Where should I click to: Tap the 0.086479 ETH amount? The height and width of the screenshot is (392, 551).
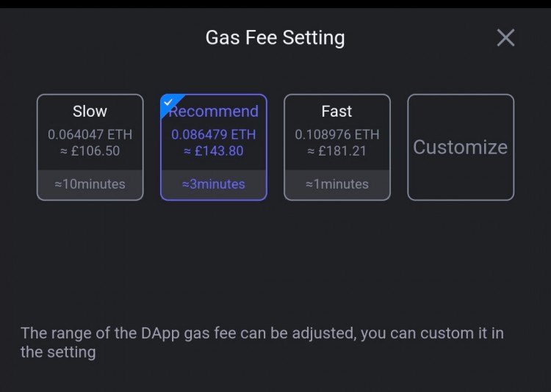(x=214, y=134)
